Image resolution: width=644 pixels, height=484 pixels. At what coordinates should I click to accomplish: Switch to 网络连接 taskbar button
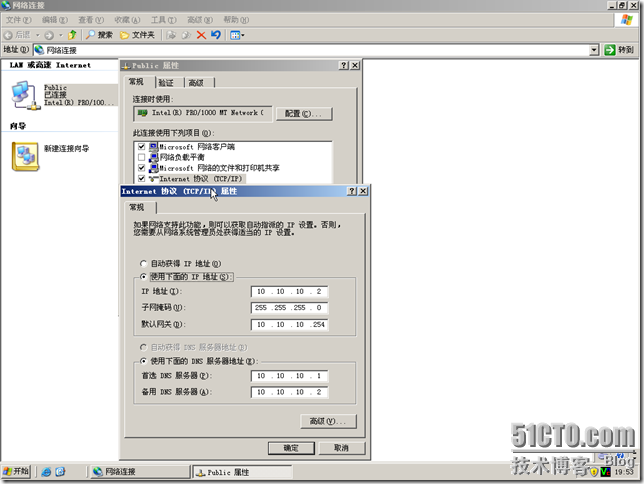pyautogui.click(x=140, y=472)
